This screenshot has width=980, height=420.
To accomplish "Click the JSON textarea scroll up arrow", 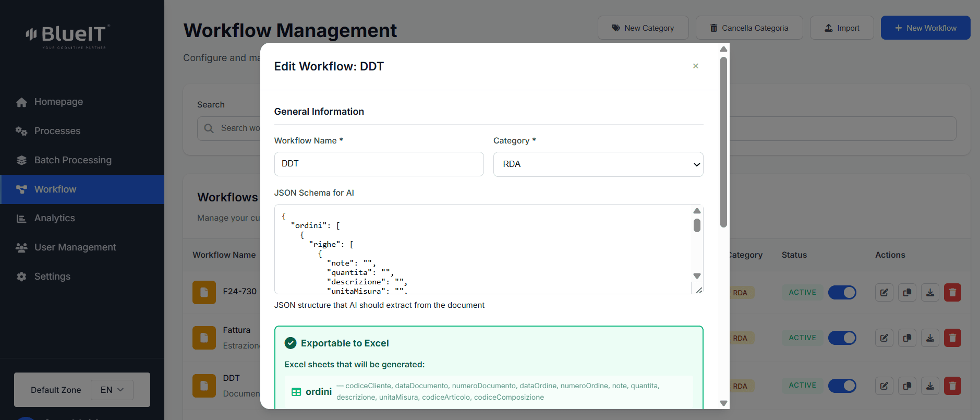I will click(x=697, y=211).
